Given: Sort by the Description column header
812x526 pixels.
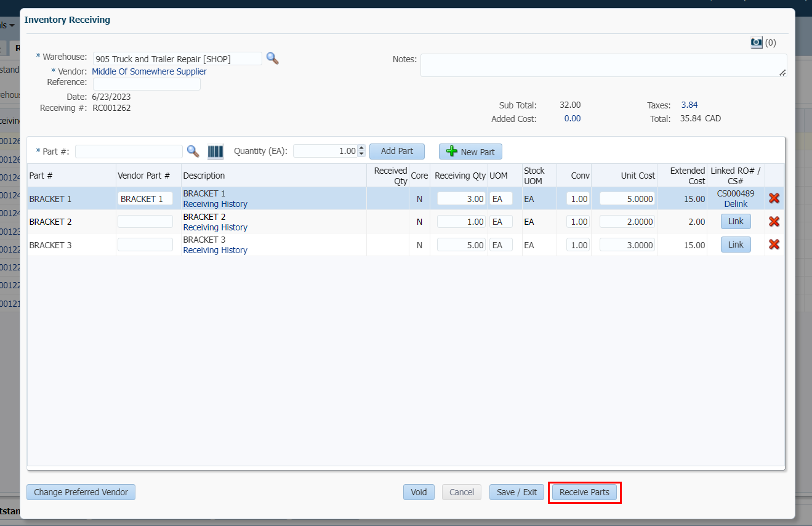Looking at the screenshot, I should pyautogui.click(x=274, y=176).
